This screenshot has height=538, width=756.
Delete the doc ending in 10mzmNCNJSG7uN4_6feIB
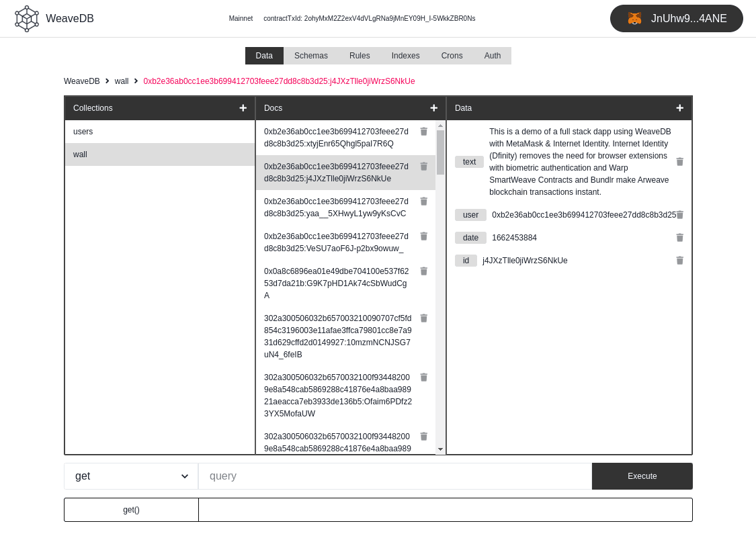coord(424,318)
